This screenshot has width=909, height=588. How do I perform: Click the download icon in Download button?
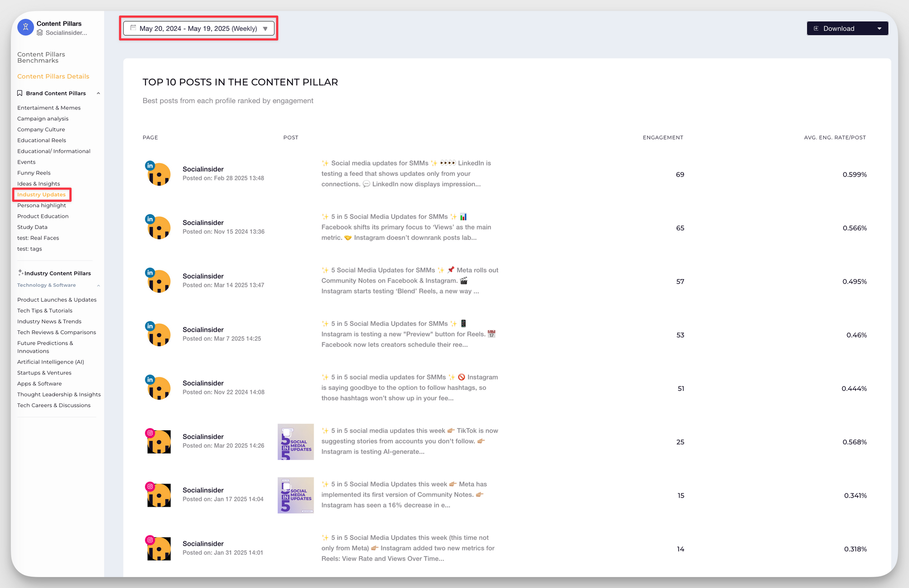tap(816, 28)
